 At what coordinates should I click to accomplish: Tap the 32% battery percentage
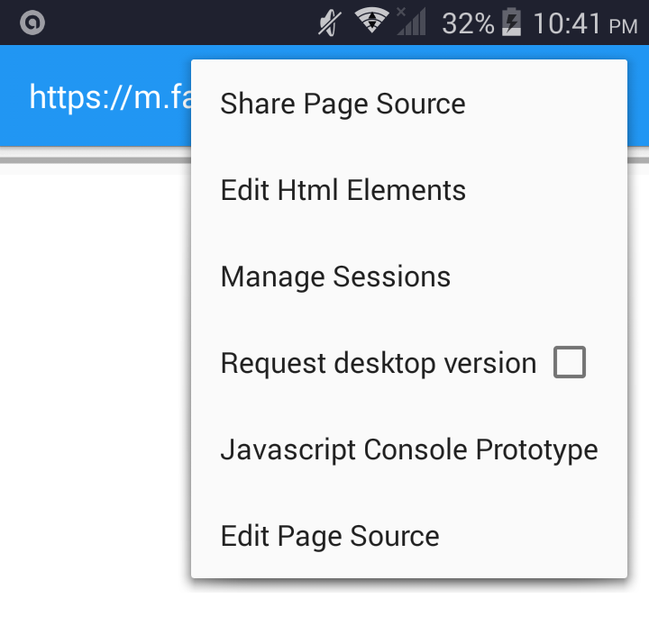[467, 23]
